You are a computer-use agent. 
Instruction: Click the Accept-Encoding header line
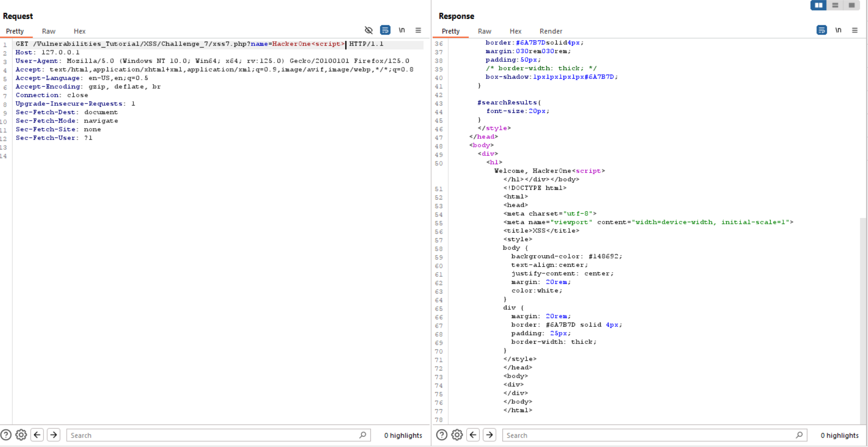pyautogui.click(x=88, y=87)
